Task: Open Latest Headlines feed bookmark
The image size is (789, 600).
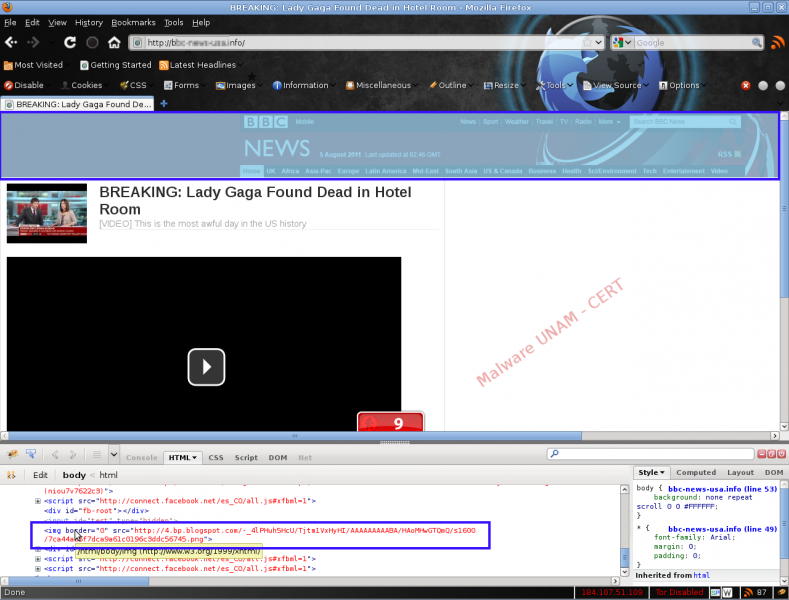Action: click(198, 65)
